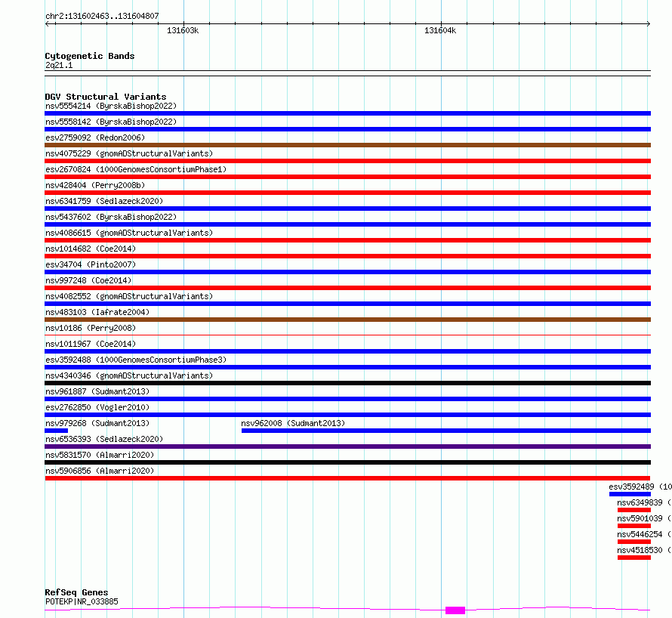This screenshot has height=618, width=672.
Task: Click the magenta POTEKP exon block
Action: 455,610
